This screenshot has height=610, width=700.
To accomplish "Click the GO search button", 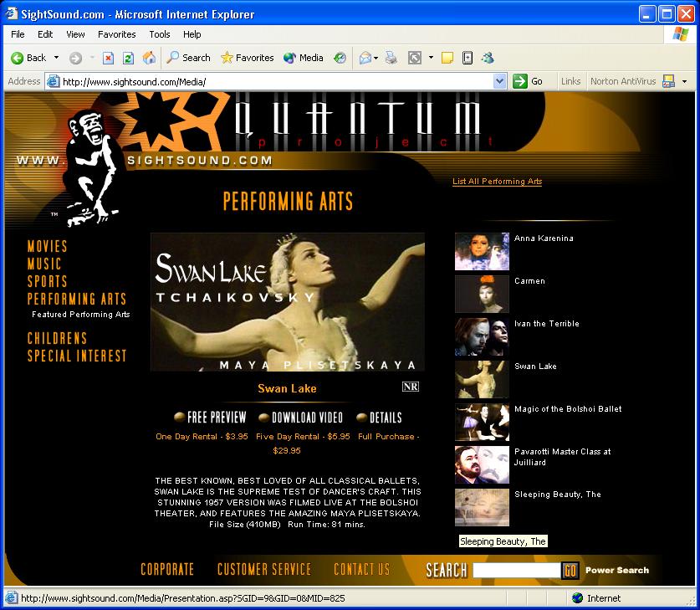I will point(570,571).
